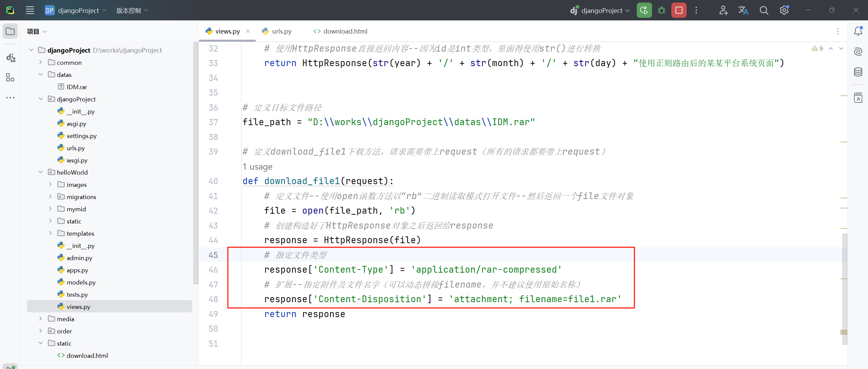Rerun the djangoProject configuration
This screenshot has width=868, height=369.
[x=644, y=10]
